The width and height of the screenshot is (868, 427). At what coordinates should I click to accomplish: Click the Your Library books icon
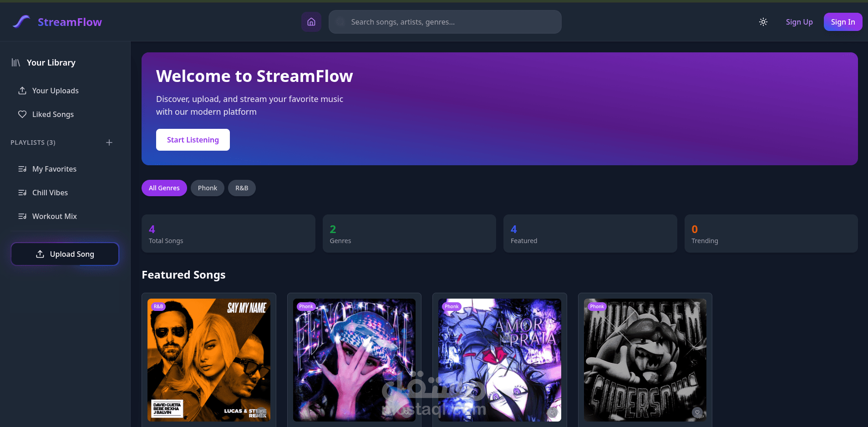click(16, 63)
